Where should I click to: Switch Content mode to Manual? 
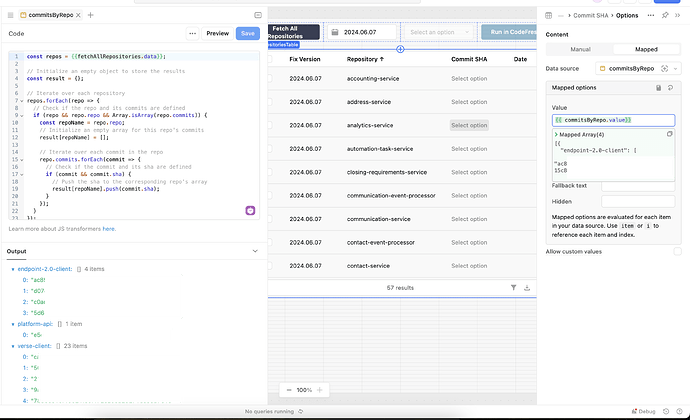(x=580, y=49)
